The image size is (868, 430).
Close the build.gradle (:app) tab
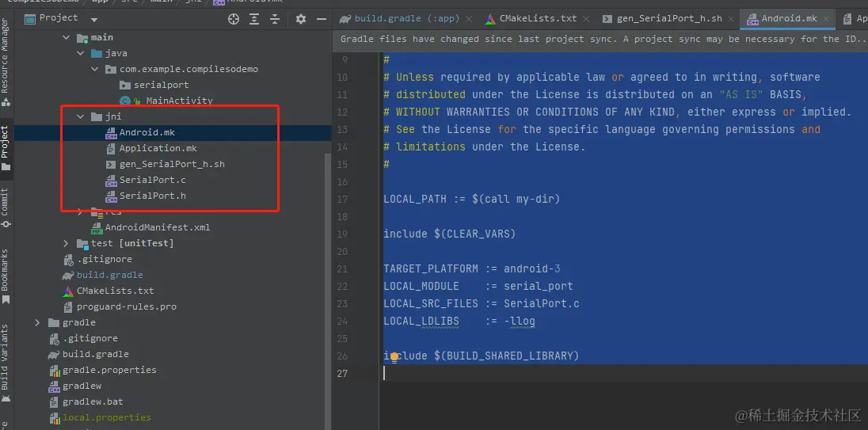point(469,19)
